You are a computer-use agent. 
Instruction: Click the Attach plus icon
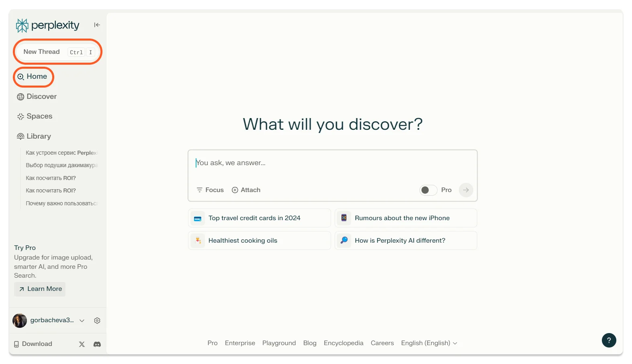coord(235,190)
